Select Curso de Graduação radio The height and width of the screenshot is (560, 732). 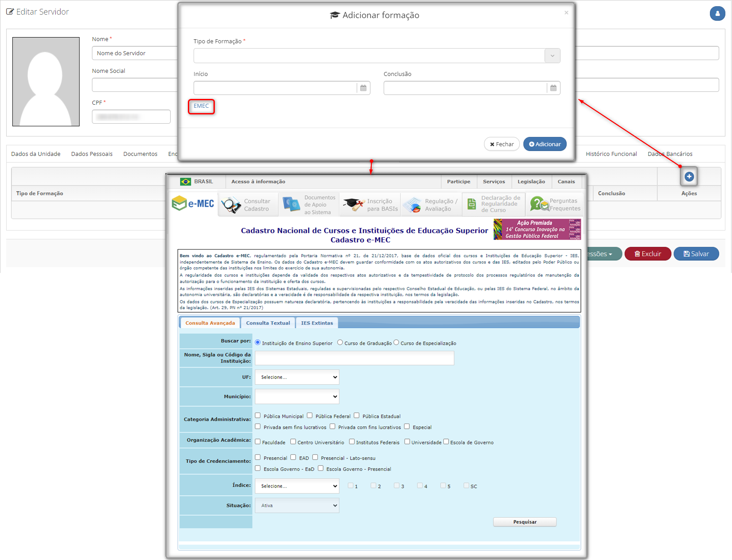pyautogui.click(x=340, y=342)
